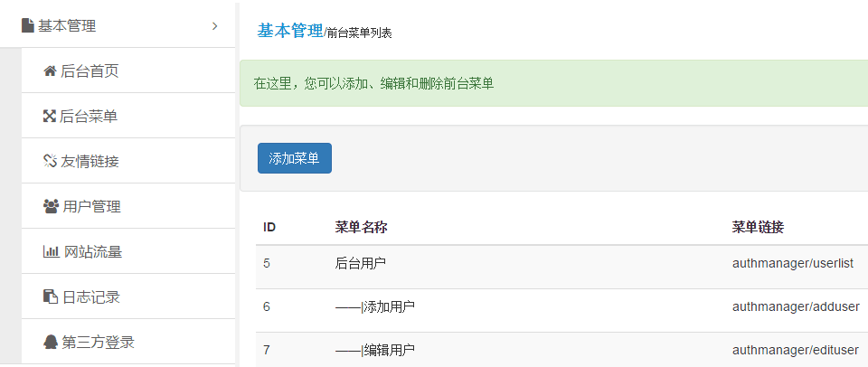Image resolution: width=868 pixels, height=367 pixels.
Task: Expand the 基本管理 chevron arrow
Action: click(214, 26)
